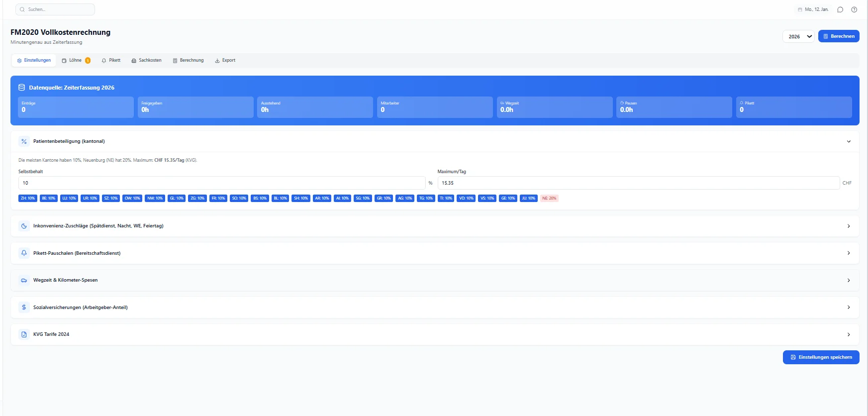Click the document icon for KVG Tarife 2024

coord(24,334)
